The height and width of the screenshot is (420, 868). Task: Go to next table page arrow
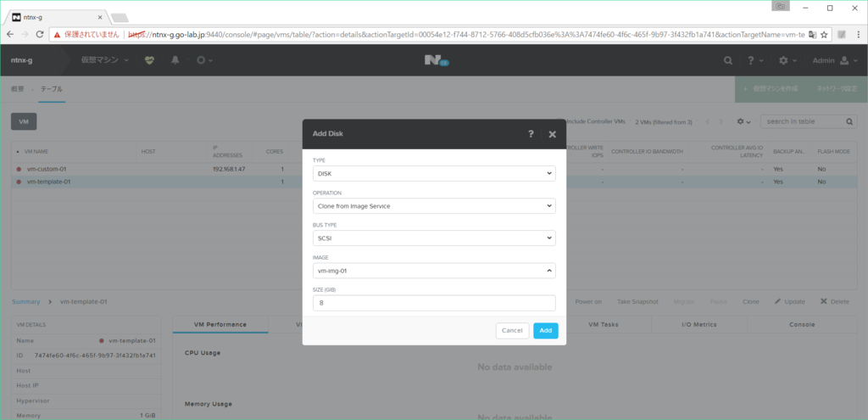[721, 121]
